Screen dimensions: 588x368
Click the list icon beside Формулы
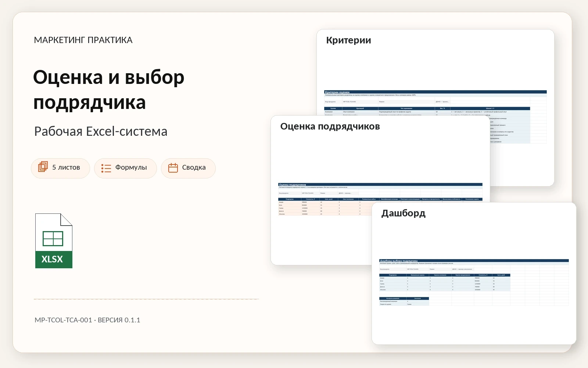(106, 168)
